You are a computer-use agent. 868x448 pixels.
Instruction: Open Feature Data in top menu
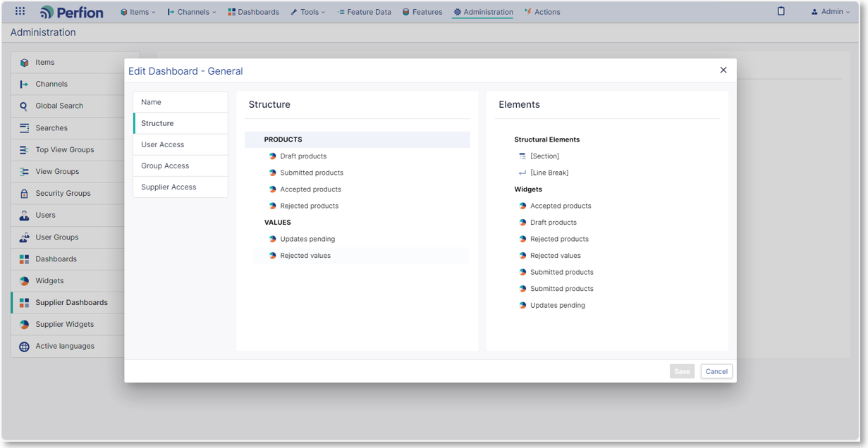coord(364,12)
